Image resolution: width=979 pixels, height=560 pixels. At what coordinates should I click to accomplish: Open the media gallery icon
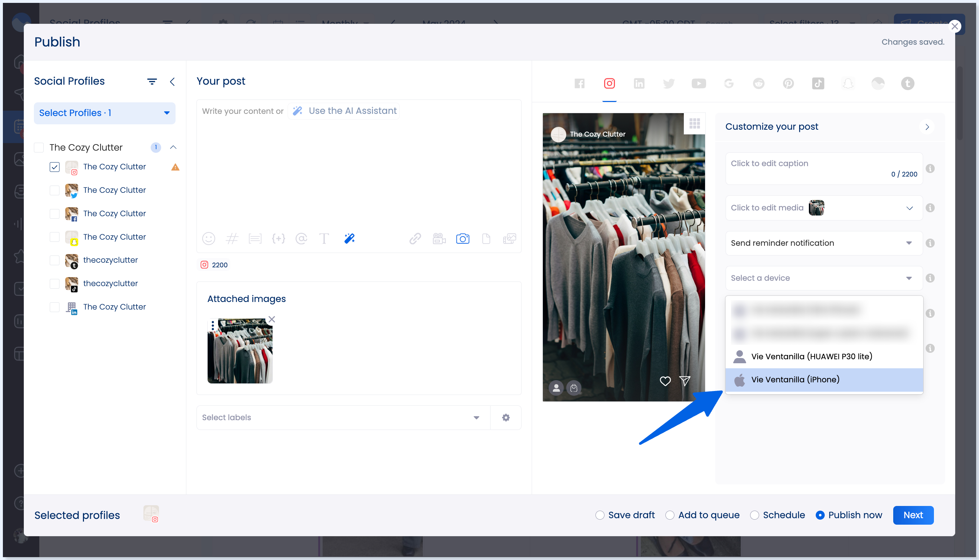click(x=509, y=239)
